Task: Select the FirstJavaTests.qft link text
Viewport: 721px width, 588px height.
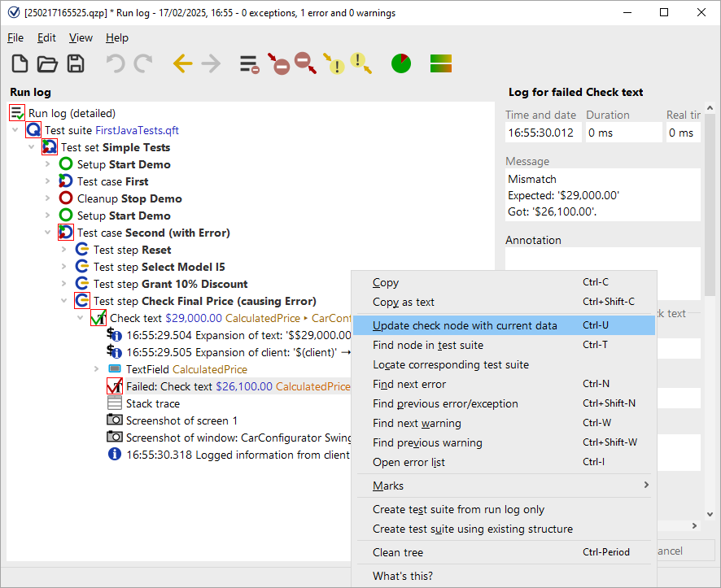Action: tap(137, 130)
